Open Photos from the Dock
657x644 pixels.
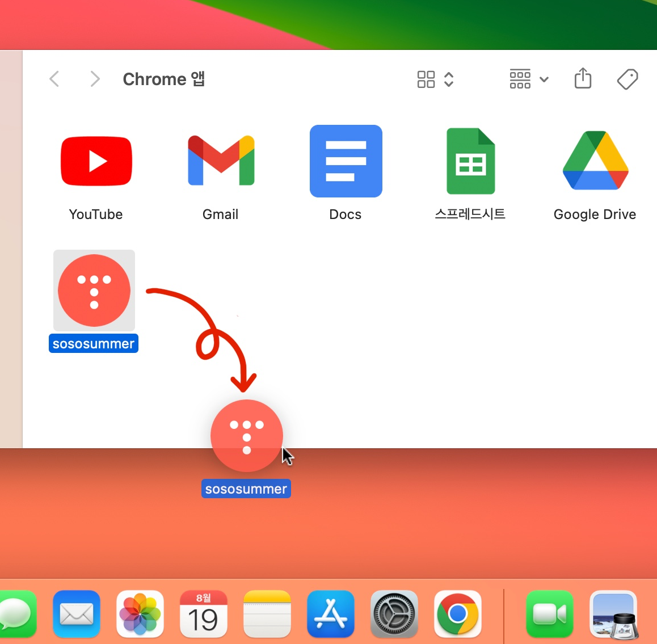(140, 614)
